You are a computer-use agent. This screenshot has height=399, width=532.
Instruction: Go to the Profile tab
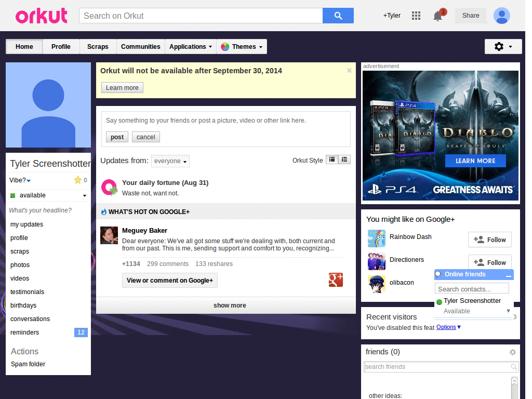click(61, 46)
